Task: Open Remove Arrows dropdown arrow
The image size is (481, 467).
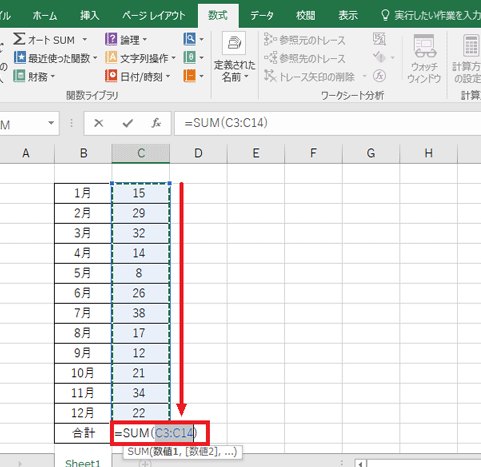Action: coord(365,77)
